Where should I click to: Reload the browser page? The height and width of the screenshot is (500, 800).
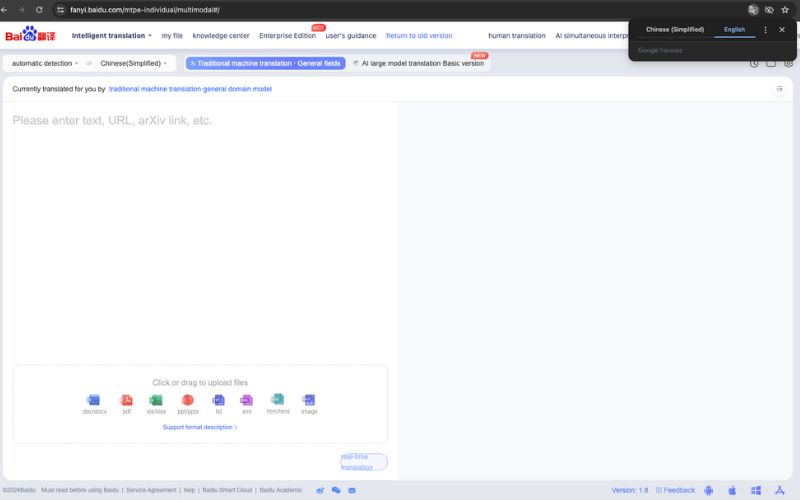(39, 10)
